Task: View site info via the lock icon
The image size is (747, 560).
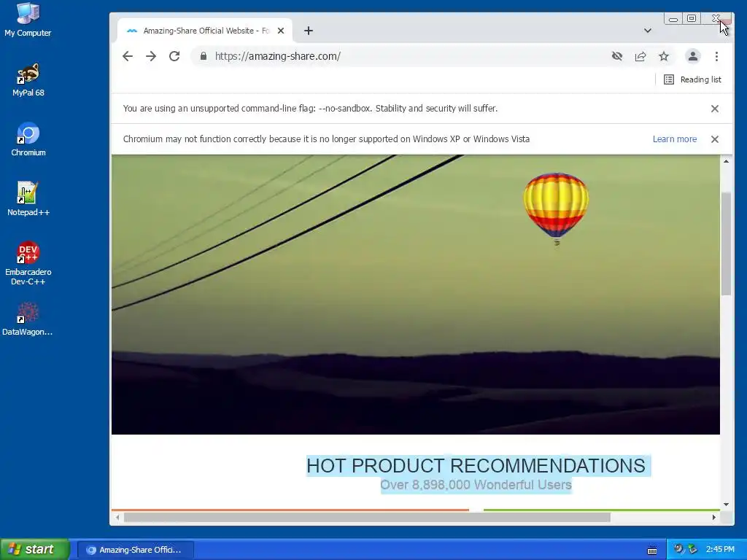Action: (x=204, y=56)
